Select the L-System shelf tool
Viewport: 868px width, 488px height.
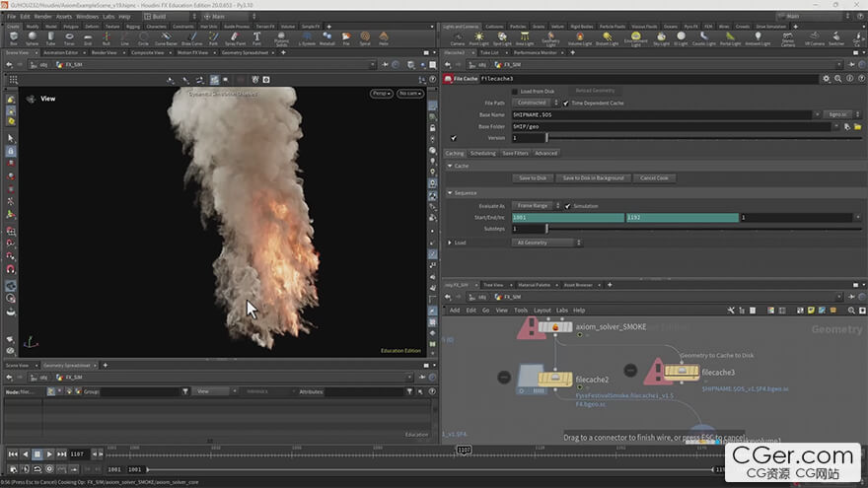click(x=307, y=38)
